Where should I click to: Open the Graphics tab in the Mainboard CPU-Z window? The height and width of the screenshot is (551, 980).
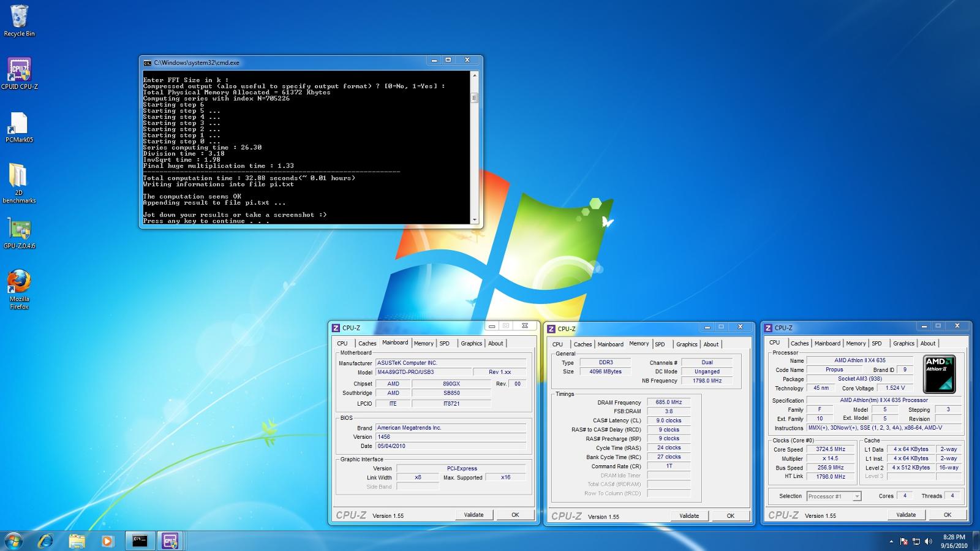[472, 343]
